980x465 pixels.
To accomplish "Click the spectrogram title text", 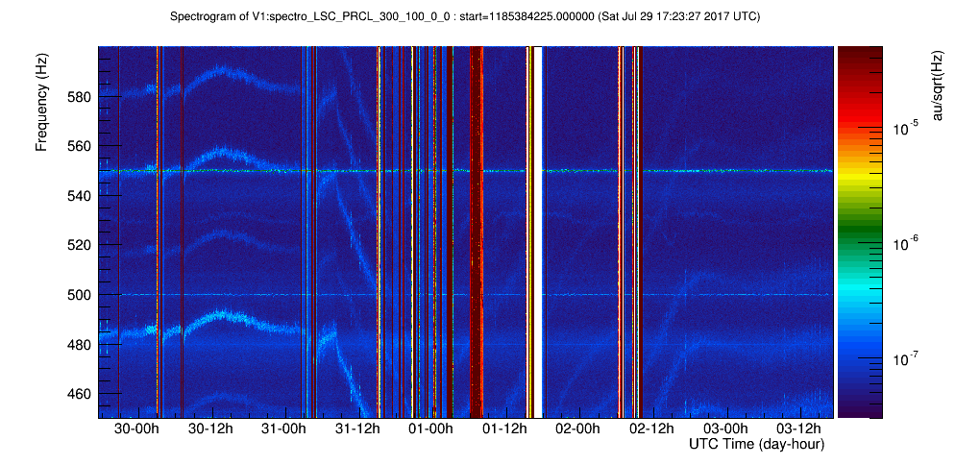I will 465,17.
